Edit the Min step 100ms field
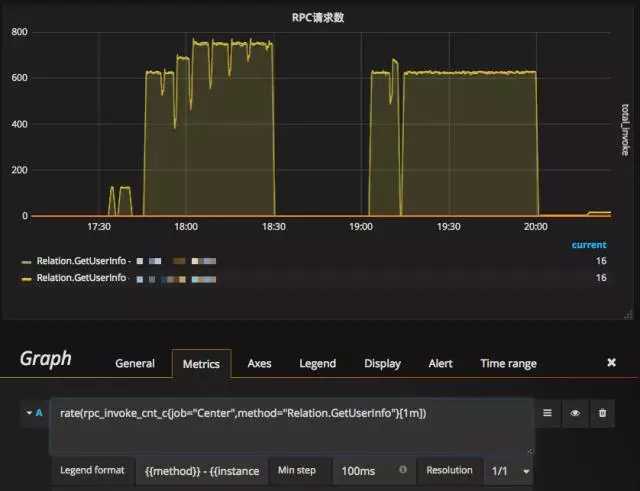This screenshot has height=491, width=640. [x=374, y=471]
